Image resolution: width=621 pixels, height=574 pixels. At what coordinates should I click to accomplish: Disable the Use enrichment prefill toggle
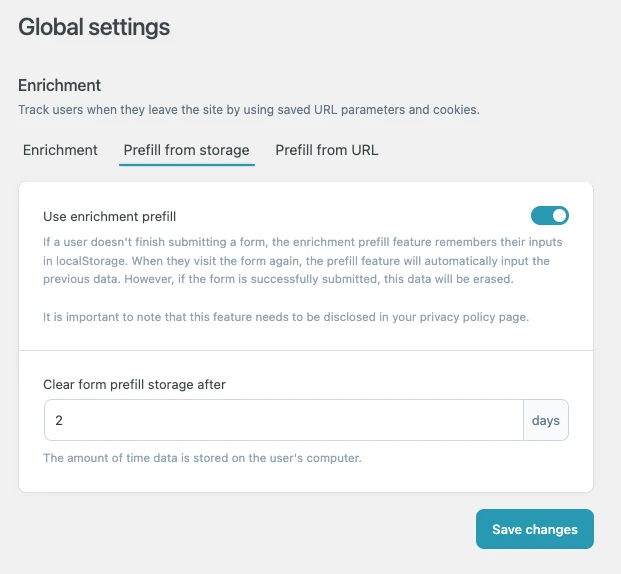(549, 215)
